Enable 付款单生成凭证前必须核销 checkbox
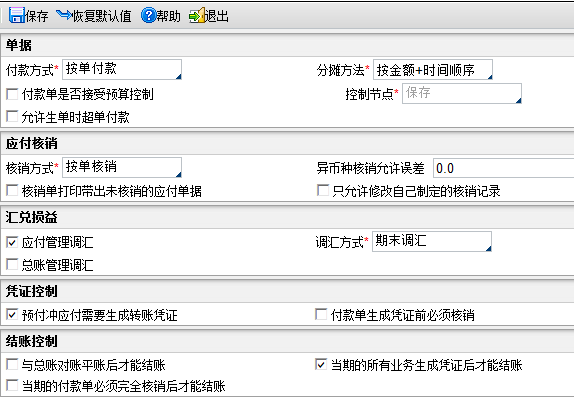 321,315
